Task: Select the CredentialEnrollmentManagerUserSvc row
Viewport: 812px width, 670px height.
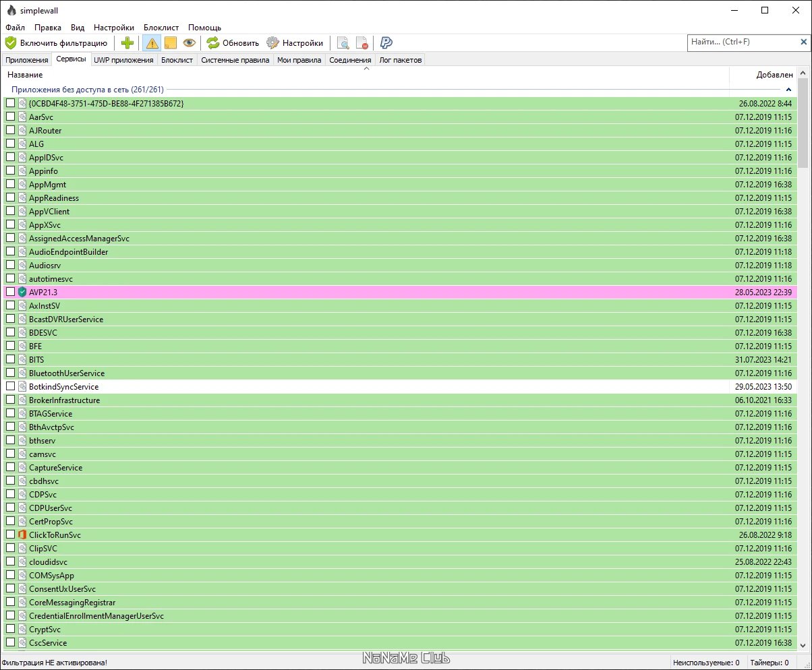Action: click(x=400, y=615)
